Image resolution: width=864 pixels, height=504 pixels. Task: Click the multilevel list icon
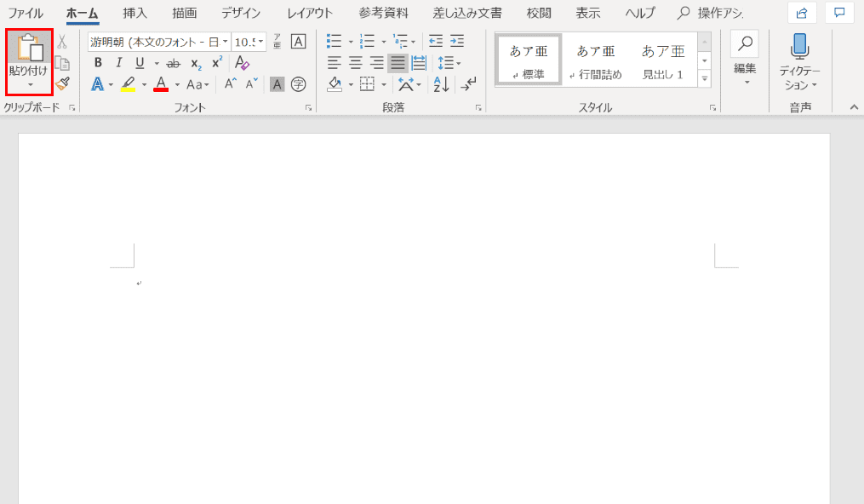[400, 42]
